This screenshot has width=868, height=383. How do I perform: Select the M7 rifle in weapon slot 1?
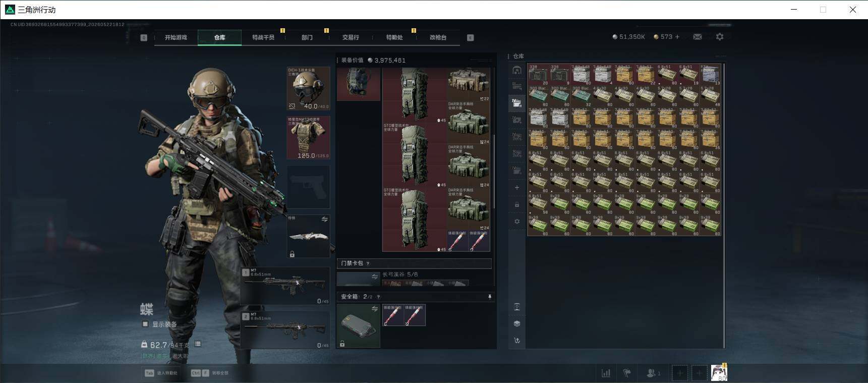[x=285, y=286]
